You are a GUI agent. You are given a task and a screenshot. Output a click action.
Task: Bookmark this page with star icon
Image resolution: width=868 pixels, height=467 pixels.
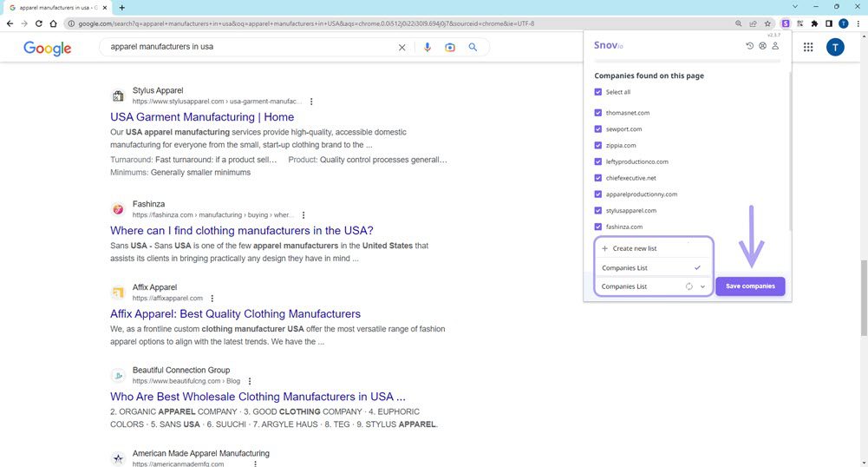[x=767, y=23]
